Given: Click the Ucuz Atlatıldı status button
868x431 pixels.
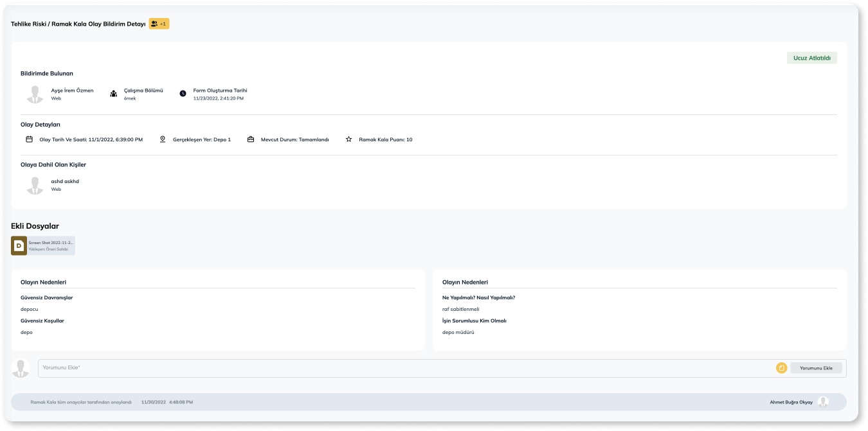Looking at the screenshot, I should click(811, 58).
